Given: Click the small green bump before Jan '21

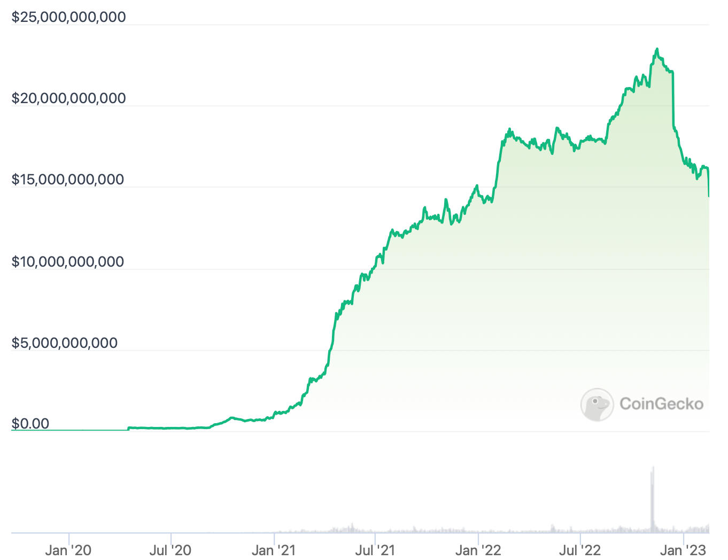Looking at the screenshot, I should coord(231,418).
